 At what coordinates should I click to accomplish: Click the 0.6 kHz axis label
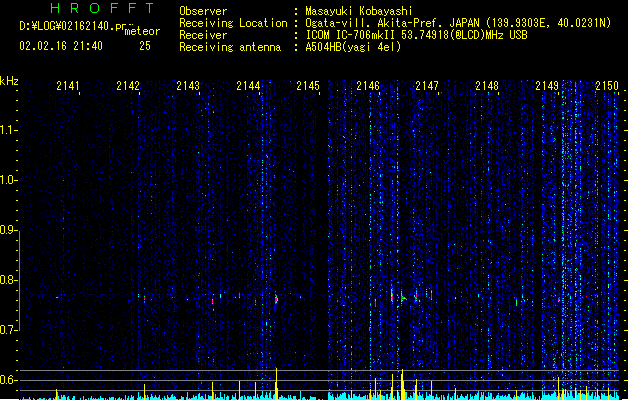pyautogui.click(x=8, y=380)
